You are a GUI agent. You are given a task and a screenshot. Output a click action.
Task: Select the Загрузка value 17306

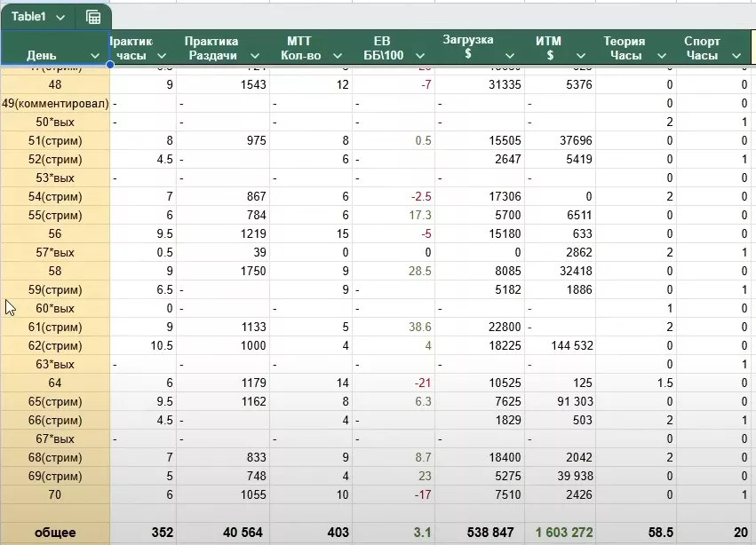click(505, 196)
